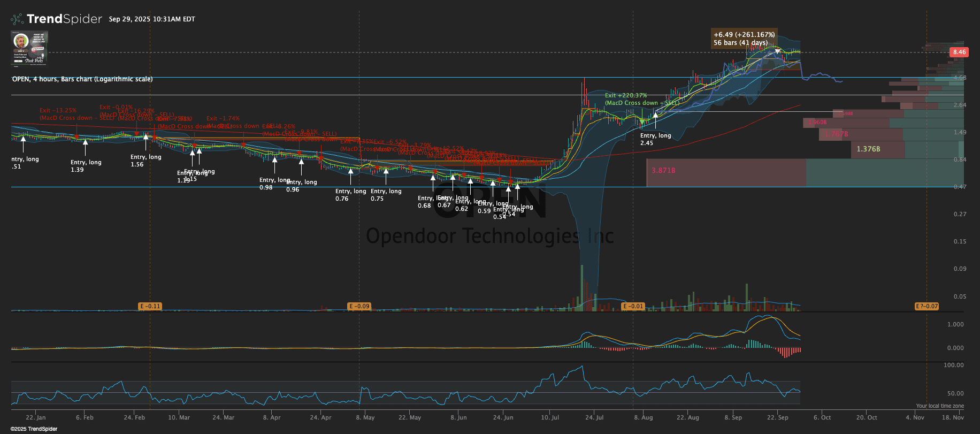
Task: Open the Stock Picks thumbnail image
Action: tap(29, 48)
